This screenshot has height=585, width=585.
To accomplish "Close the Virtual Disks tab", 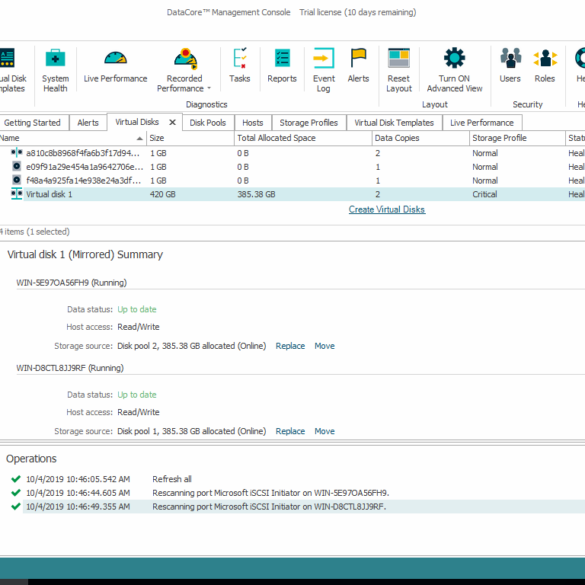I will click(172, 122).
